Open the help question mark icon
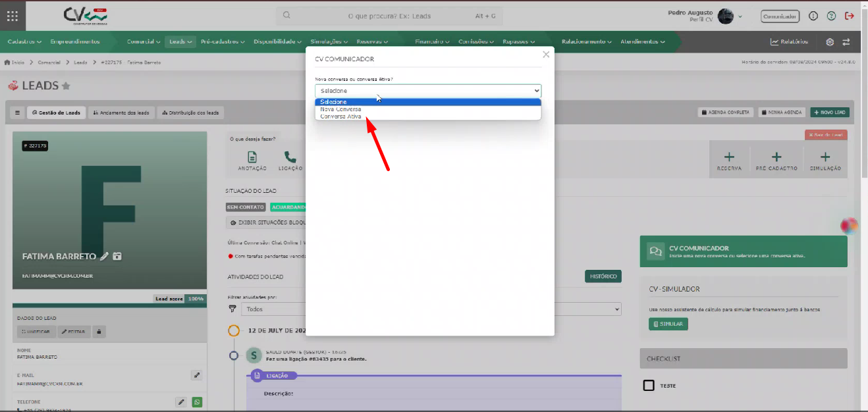This screenshot has height=412, width=868. [x=831, y=16]
